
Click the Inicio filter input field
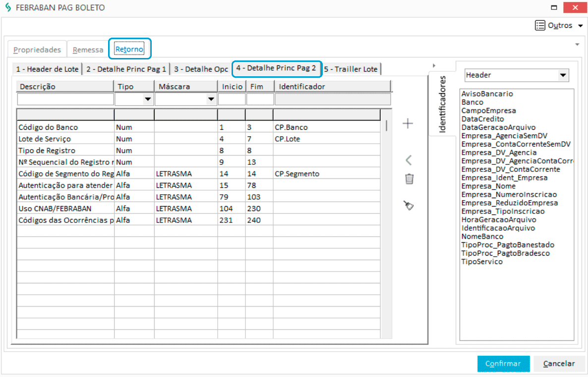(x=232, y=99)
